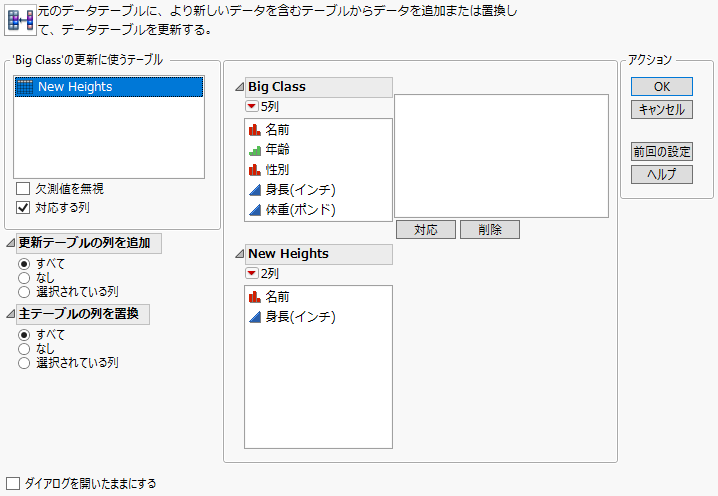Click the empty matched columns list box

(x=501, y=155)
